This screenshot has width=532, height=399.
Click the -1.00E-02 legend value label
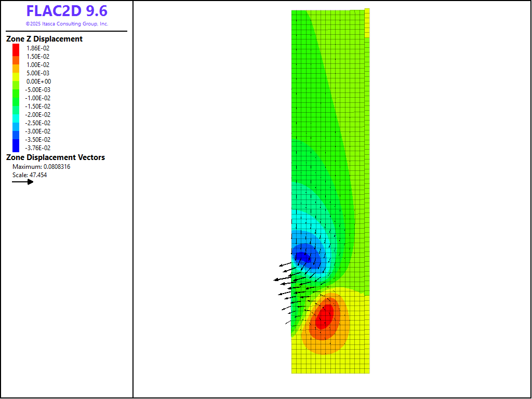coord(38,98)
